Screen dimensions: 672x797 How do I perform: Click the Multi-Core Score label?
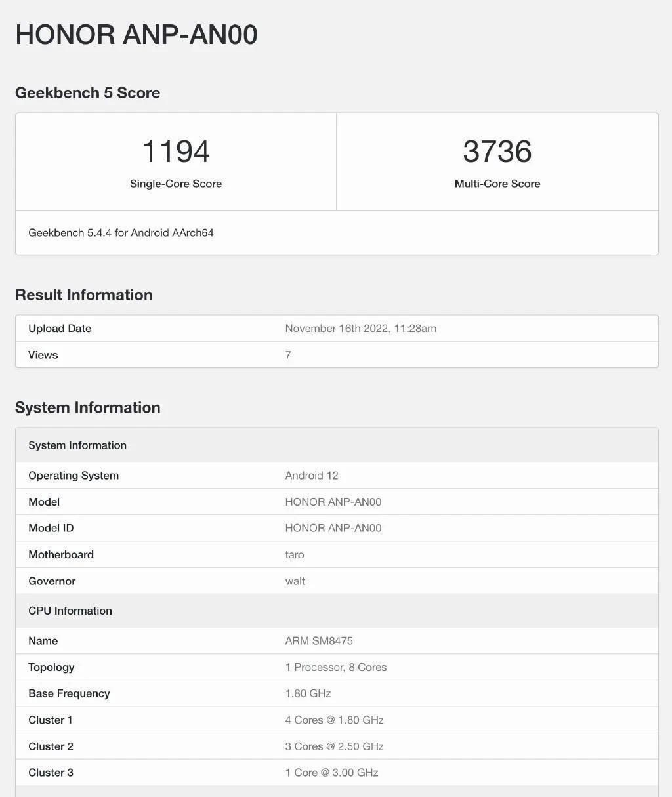click(x=497, y=184)
